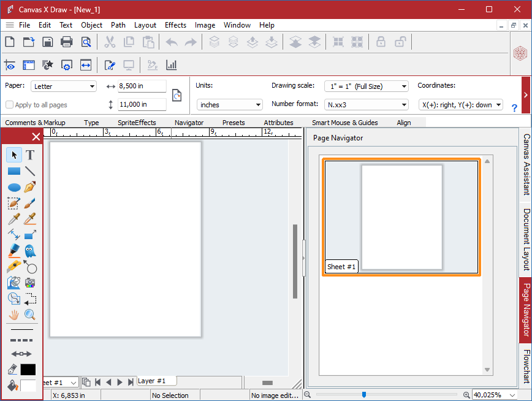
Task: Select the Paintbrush tool
Action: [x=30, y=204]
